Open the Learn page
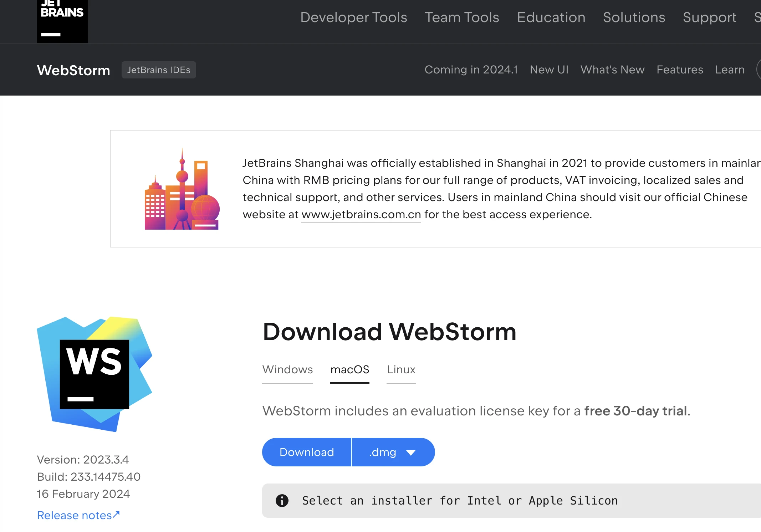761x532 pixels. tap(730, 70)
